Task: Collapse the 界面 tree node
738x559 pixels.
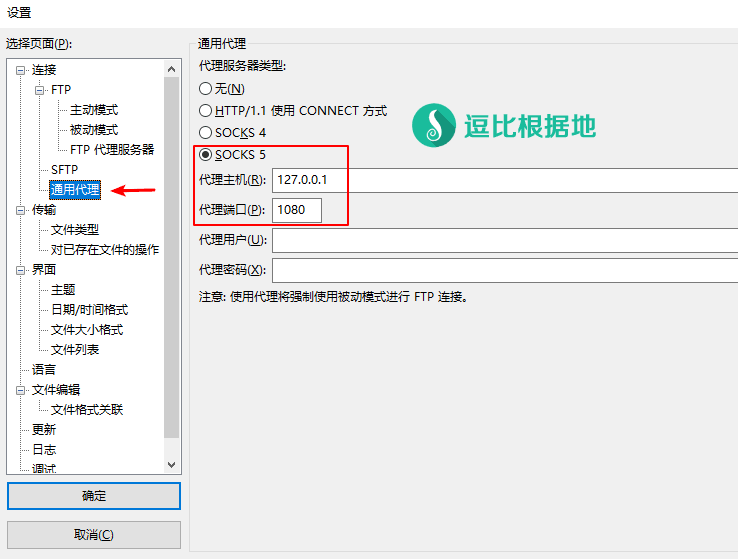Action: pos(20,270)
